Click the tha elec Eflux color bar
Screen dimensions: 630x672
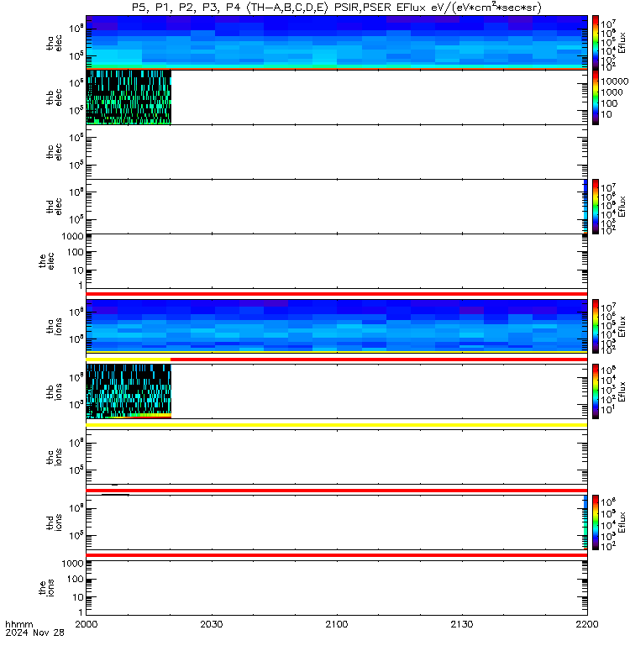(x=596, y=43)
